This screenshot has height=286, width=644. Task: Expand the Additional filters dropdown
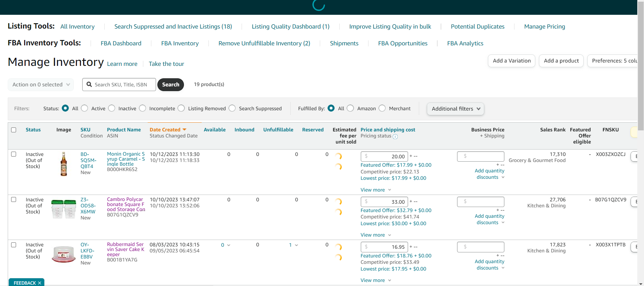tap(455, 109)
